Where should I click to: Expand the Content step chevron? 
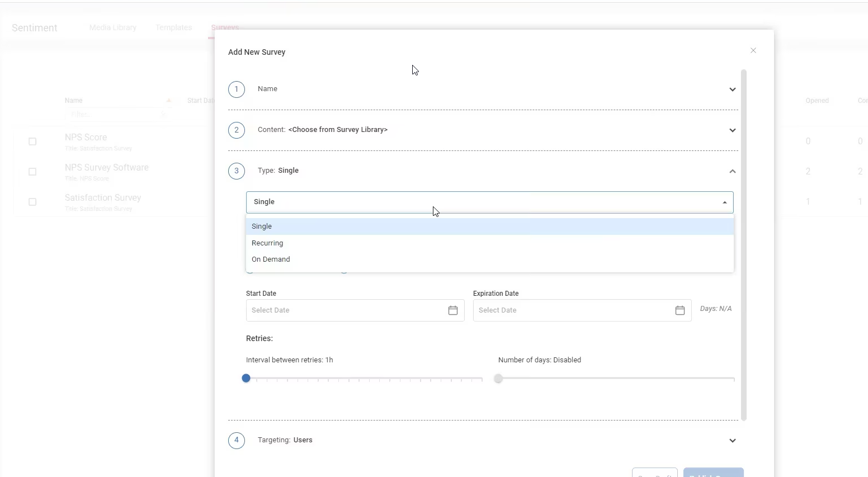732,130
